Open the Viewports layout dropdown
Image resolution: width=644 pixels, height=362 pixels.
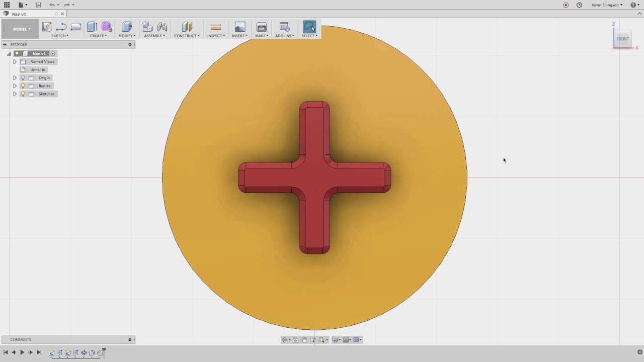(x=357, y=340)
